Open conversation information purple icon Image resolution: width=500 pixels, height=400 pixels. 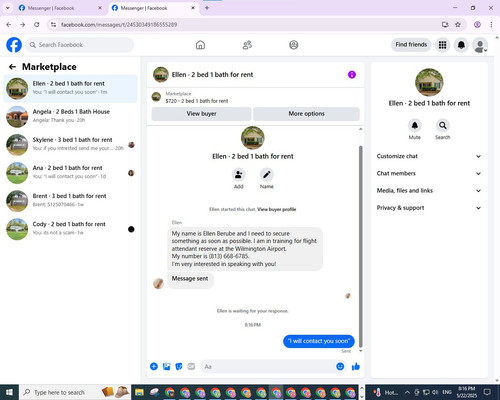pyautogui.click(x=352, y=75)
